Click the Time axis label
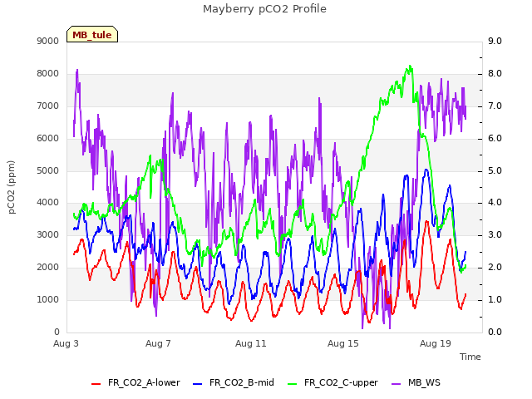 click(470, 357)
